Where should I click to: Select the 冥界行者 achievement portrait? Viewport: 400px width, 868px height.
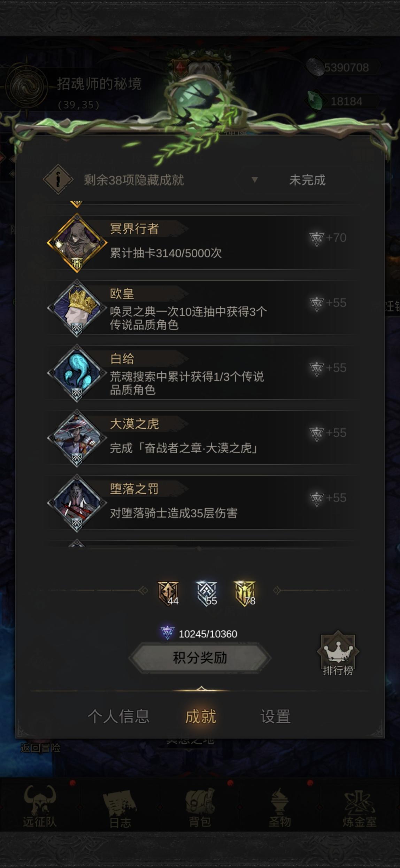pyautogui.click(x=77, y=243)
